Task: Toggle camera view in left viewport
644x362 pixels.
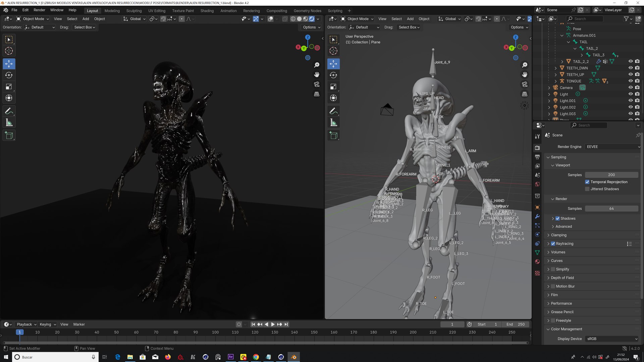Action: 317,84
